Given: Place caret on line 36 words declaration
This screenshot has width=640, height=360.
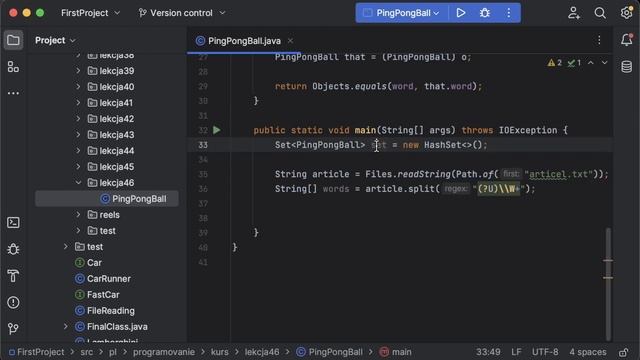Looking at the screenshot, I should click(x=336, y=189).
